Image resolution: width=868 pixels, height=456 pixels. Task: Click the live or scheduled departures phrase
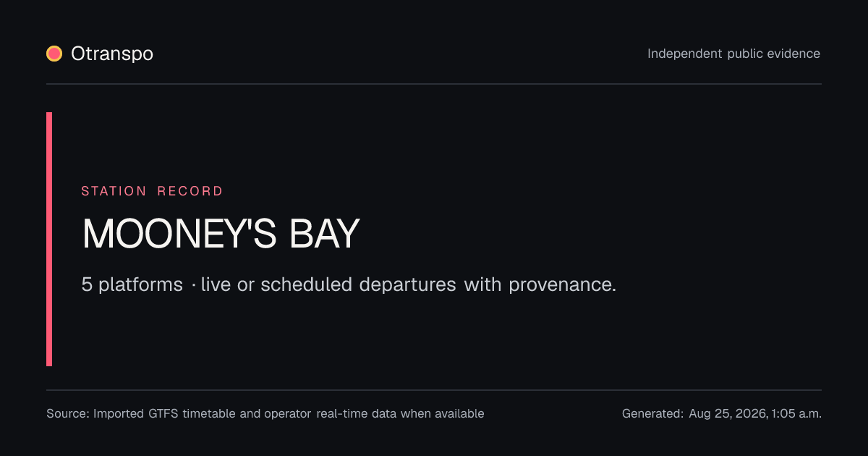[x=328, y=284]
